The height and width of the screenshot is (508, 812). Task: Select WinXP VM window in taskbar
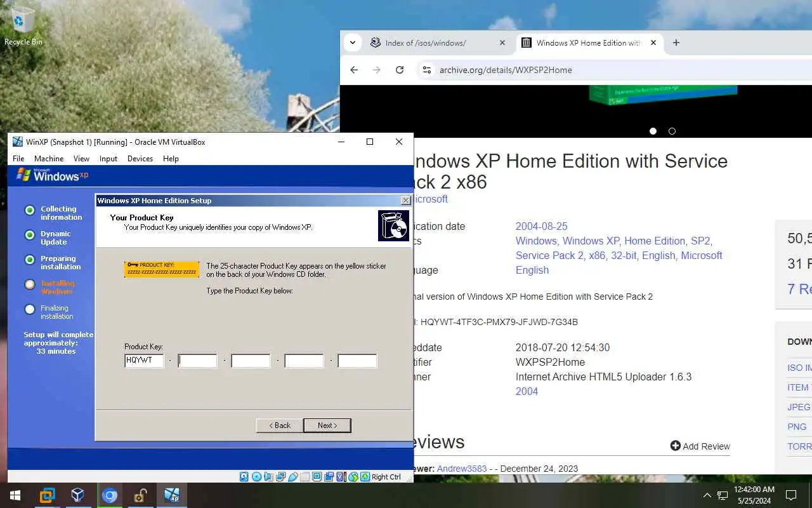[172, 495]
